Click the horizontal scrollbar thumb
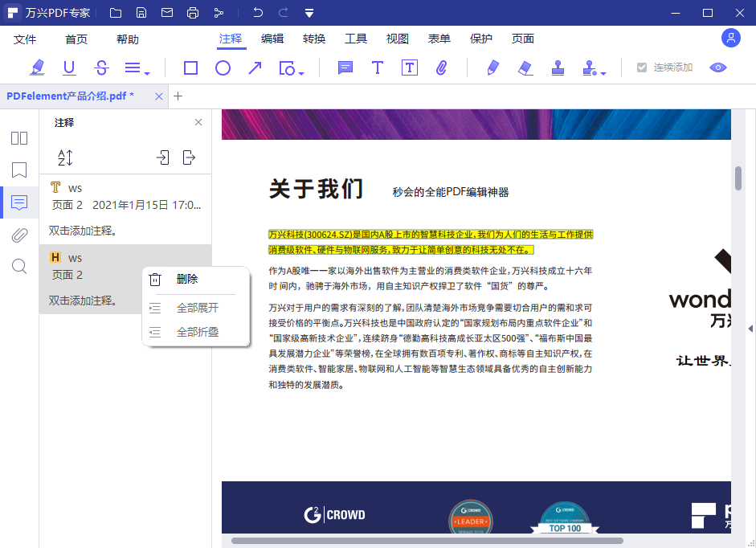 pos(427,541)
